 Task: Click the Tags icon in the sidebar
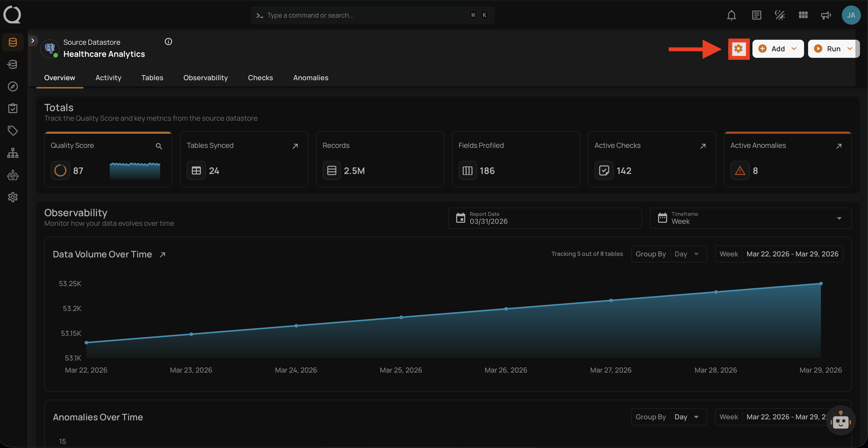pyautogui.click(x=13, y=130)
